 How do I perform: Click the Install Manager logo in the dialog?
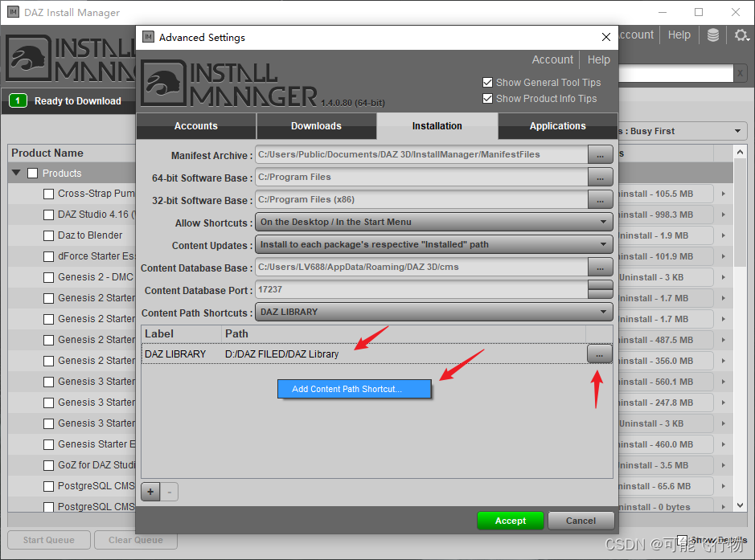[229, 84]
